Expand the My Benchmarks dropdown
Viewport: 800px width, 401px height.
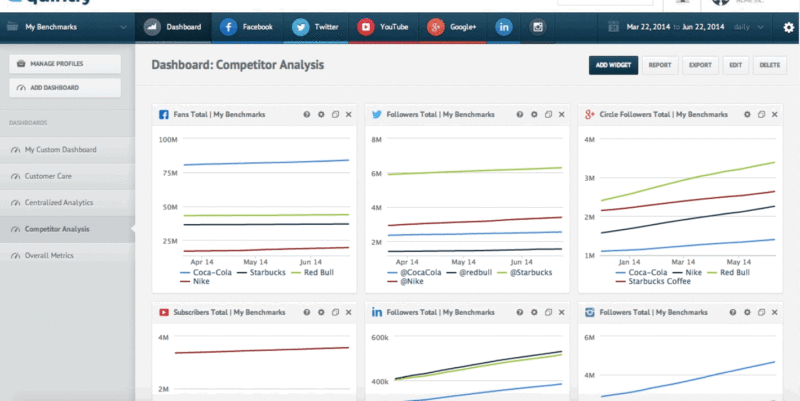[65, 27]
